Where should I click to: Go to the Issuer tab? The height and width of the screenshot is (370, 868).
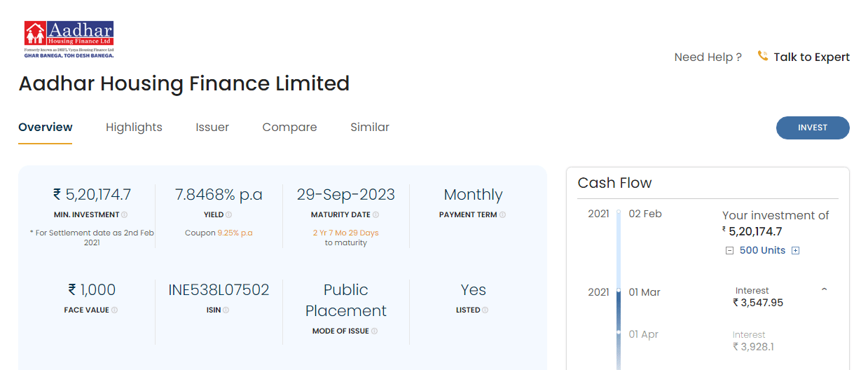click(x=212, y=127)
